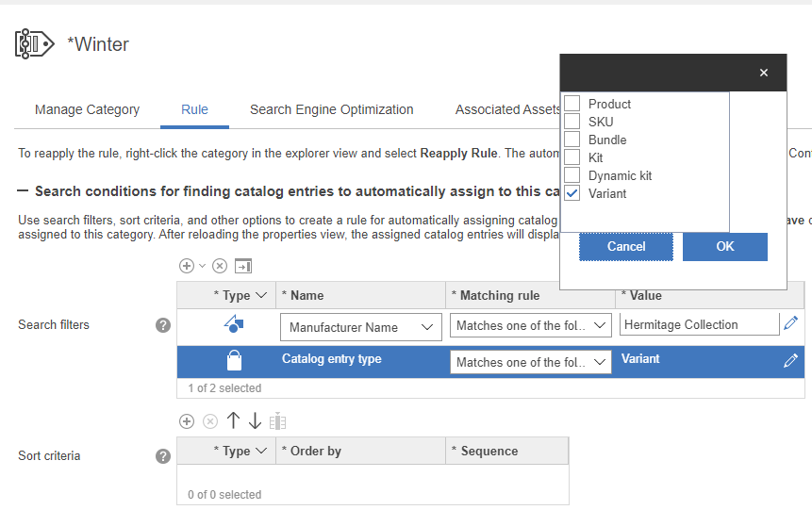Open the Search Engine Optimization tab
The width and height of the screenshot is (812, 510).
point(331,109)
